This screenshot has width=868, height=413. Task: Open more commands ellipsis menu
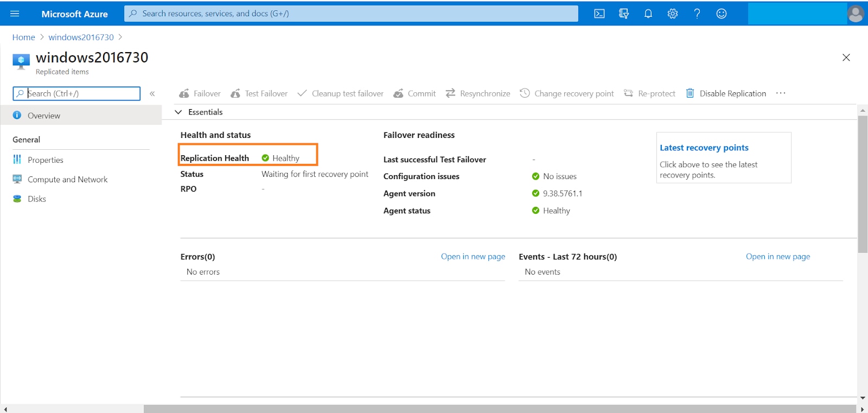pyautogui.click(x=781, y=93)
